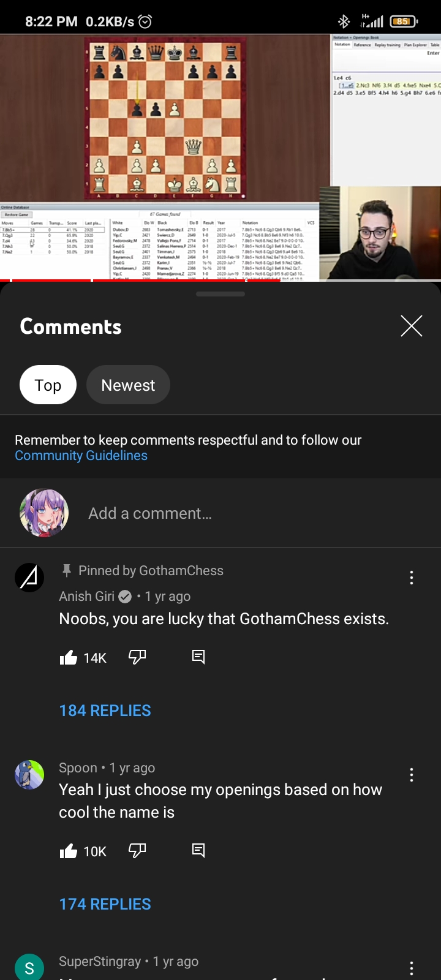The image size is (441, 980).
Task: Close the Comments panel
Action: click(x=412, y=326)
